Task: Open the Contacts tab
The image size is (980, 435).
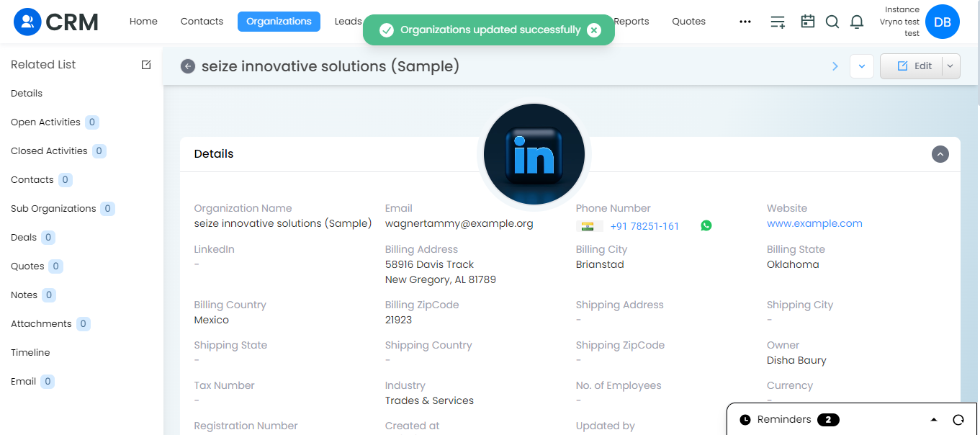Action: [202, 22]
